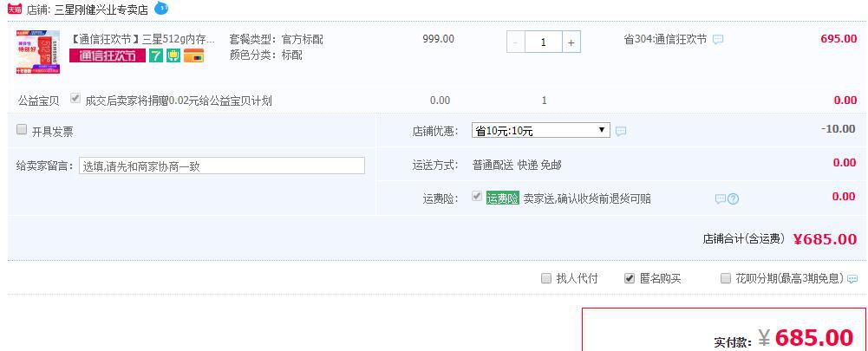Open the comment icon beside 省304:通信狂欢节

coord(718,40)
